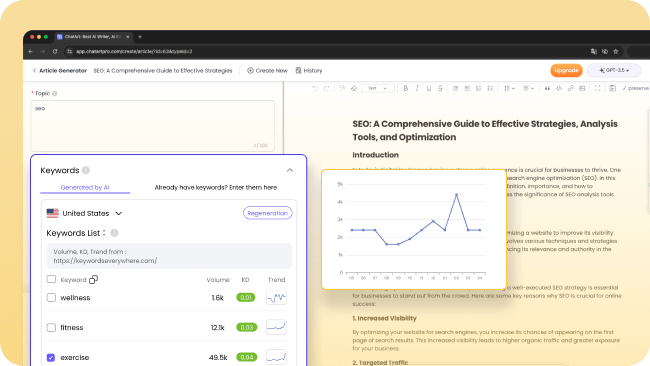This screenshot has width=650, height=366.
Task: Open the United States country dropdown
Action: tap(85, 213)
